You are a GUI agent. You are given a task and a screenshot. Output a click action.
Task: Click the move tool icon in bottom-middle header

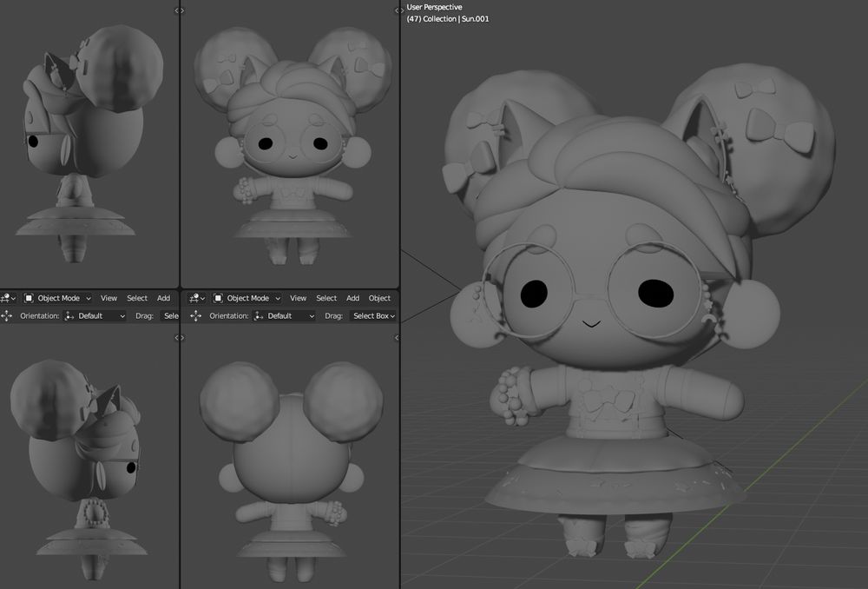point(195,316)
